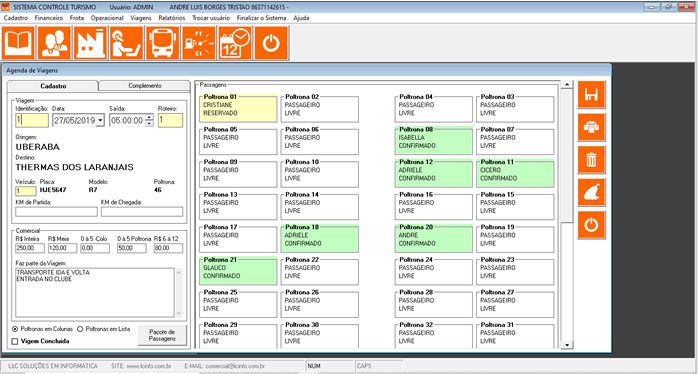Click the Pacote de Passagens button

(x=162, y=335)
